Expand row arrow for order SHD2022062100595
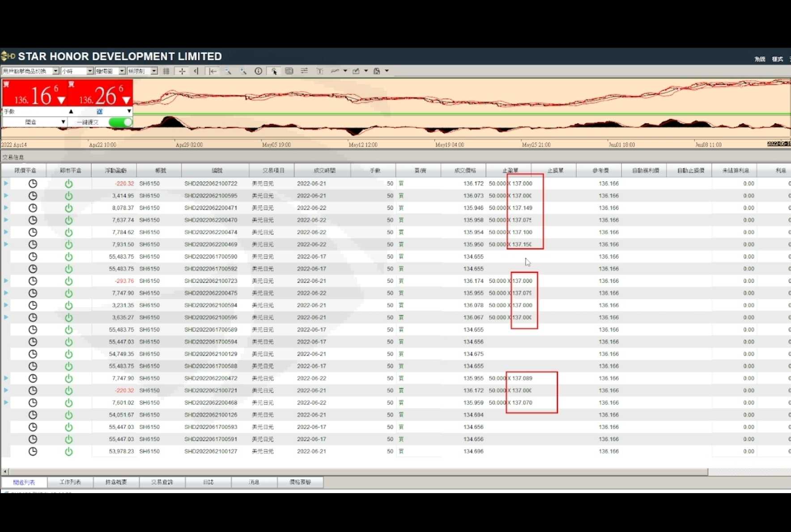This screenshot has width=791, height=532. [x=6, y=196]
